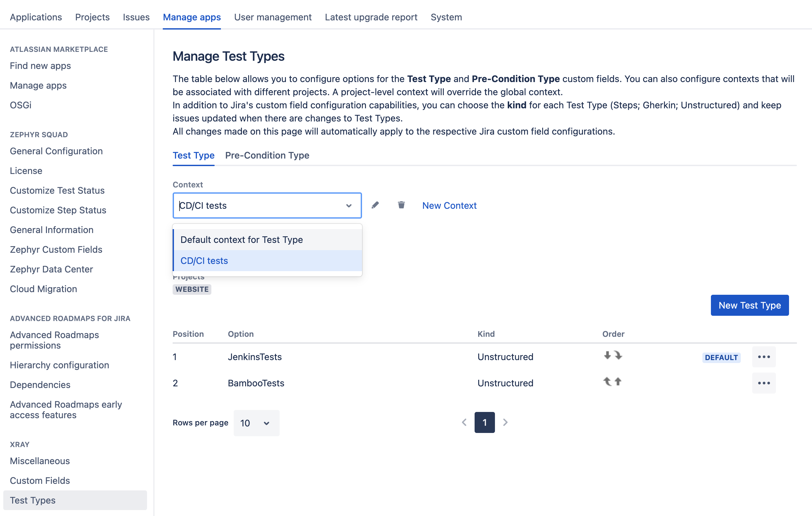Open General Configuration under Zephyr Squad
The image size is (812, 516).
(x=56, y=151)
